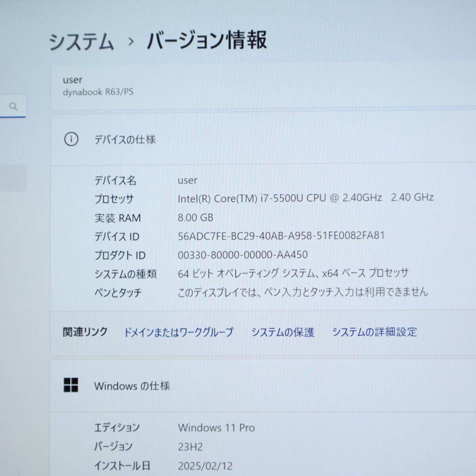Screen dimensions: 476x476
Task: Open システムの詳細設定 link
Action: 374,332
